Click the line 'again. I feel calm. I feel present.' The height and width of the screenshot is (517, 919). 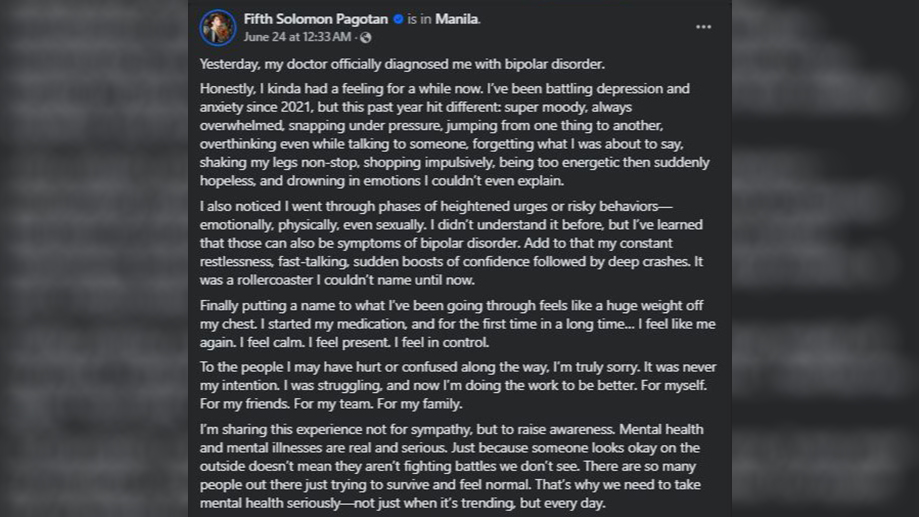(344, 342)
